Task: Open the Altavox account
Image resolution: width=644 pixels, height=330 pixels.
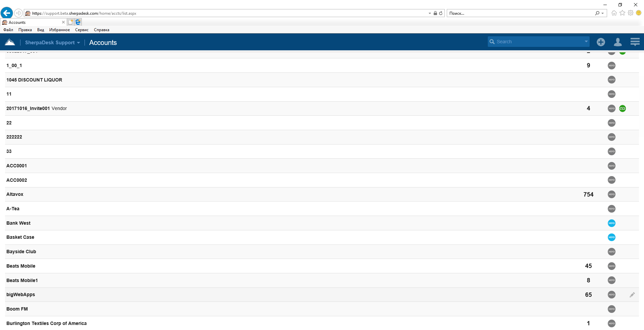Action: (x=15, y=195)
